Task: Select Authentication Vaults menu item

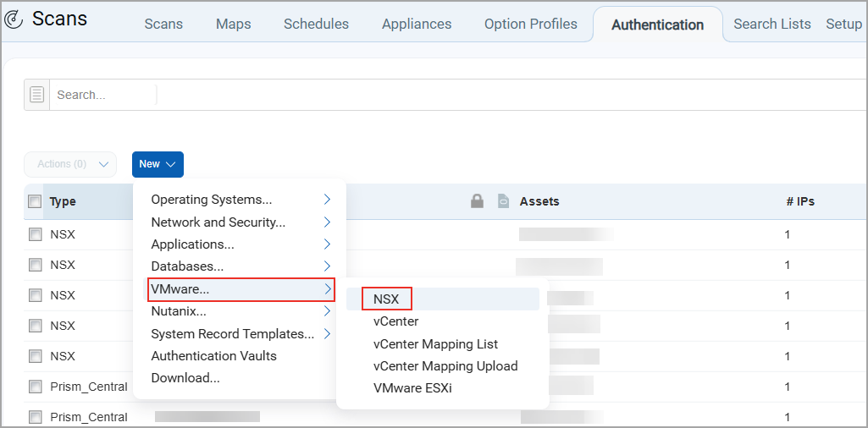Action: (x=213, y=356)
